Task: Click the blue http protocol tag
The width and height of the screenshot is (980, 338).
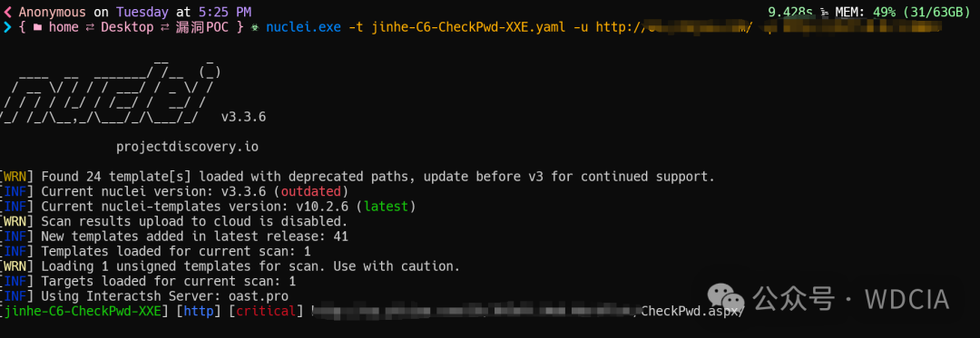Action: (198, 311)
